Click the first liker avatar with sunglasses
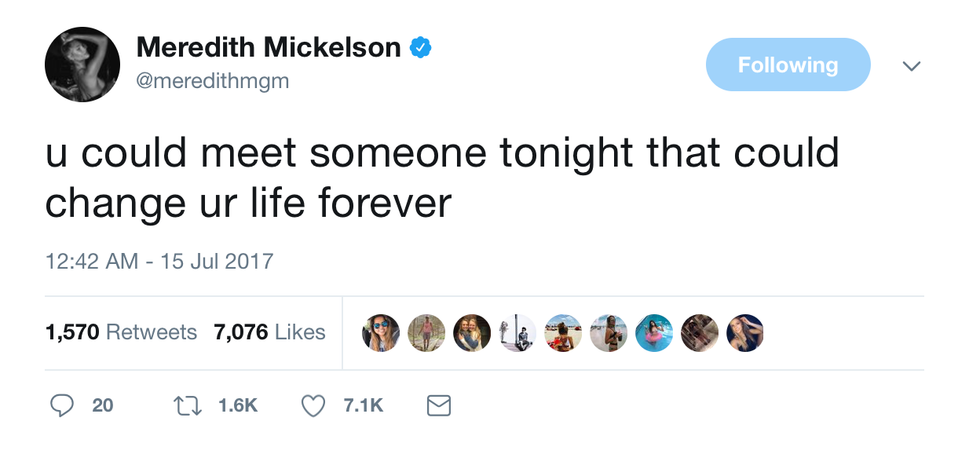This screenshot has height=451, width=980. point(381,333)
